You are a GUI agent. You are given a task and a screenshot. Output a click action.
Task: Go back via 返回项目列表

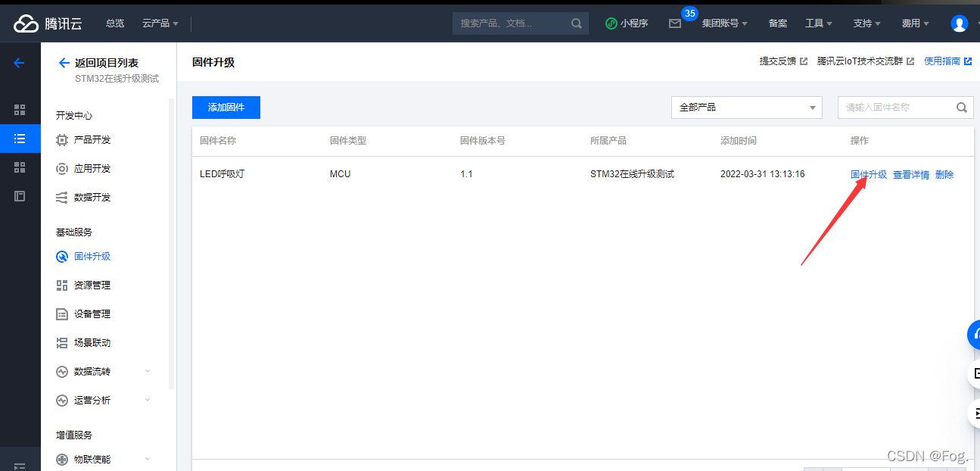98,63
